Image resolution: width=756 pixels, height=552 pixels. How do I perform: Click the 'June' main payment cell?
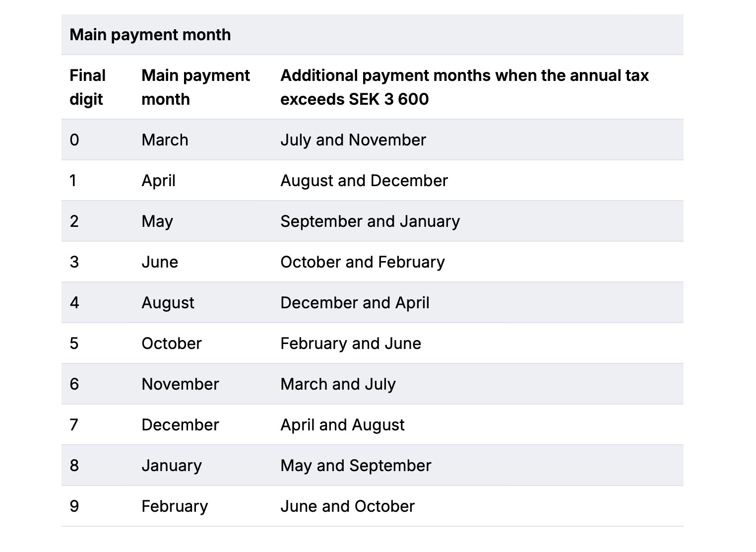159,262
